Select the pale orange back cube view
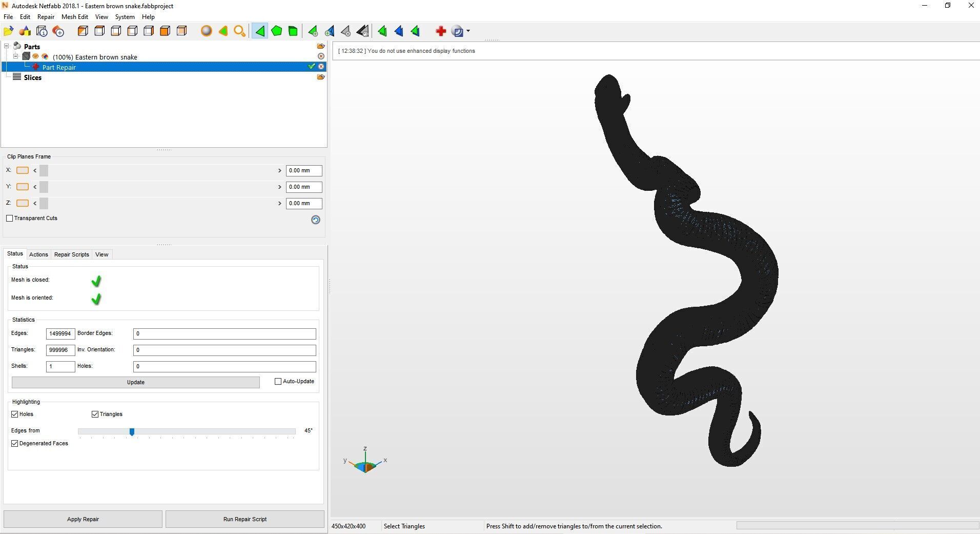Viewport: 980px width, 534px height. click(x=181, y=31)
